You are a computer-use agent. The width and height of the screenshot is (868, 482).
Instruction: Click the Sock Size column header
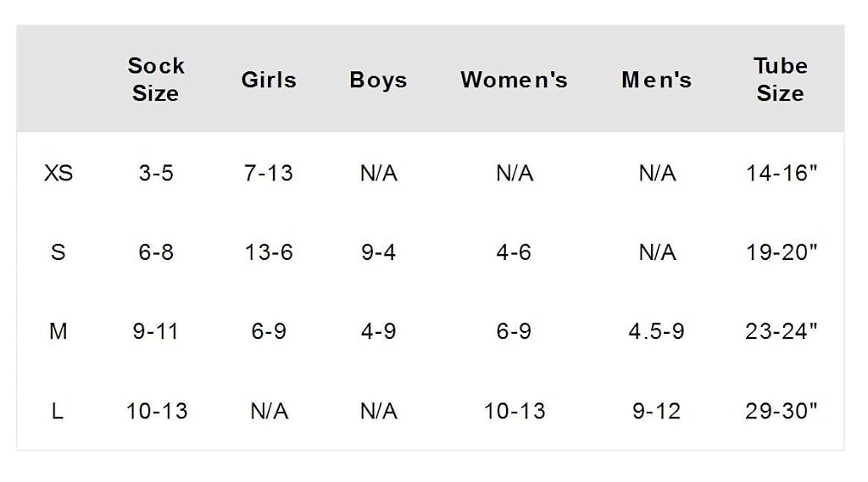click(x=156, y=79)
